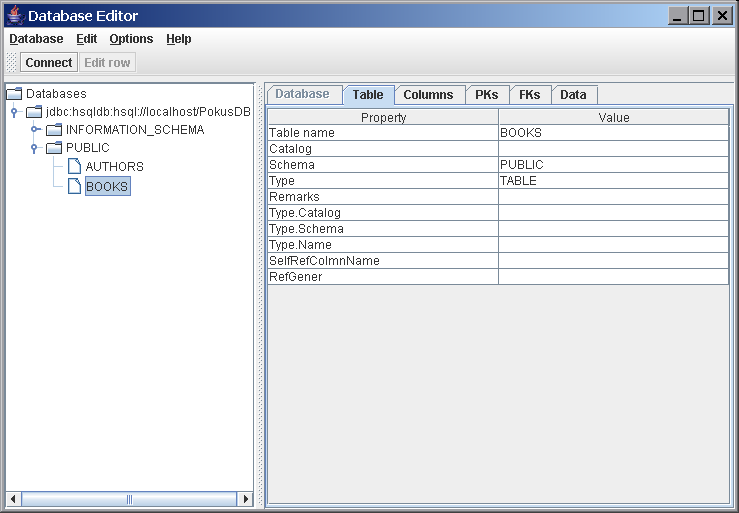Click the SelfRefColmnName property cell

coord(383,261)
